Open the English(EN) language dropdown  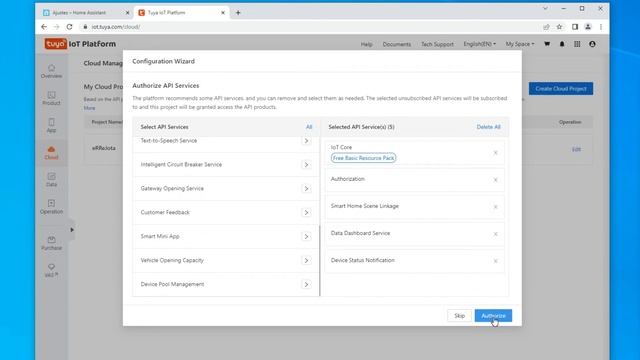480,44
